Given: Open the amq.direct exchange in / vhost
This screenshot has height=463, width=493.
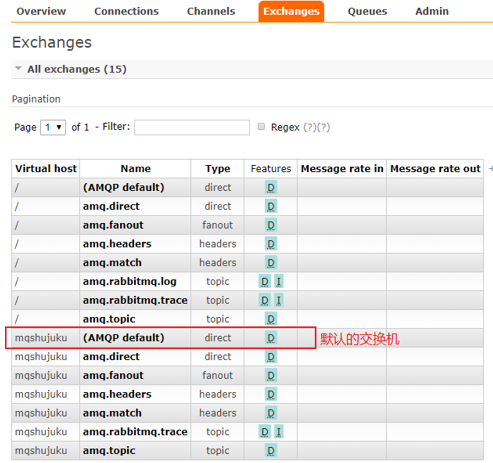Looking at the screenshot, I should point(111,206).
